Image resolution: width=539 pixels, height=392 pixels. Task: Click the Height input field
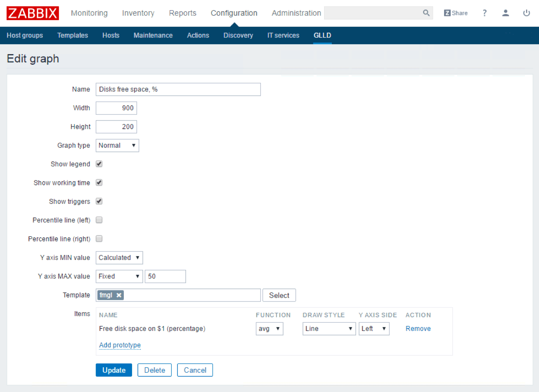pos(116,127)
